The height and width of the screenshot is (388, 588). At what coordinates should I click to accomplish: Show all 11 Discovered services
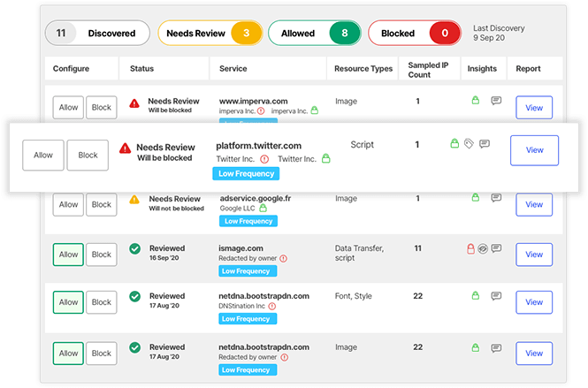click(x=97, y=33)
